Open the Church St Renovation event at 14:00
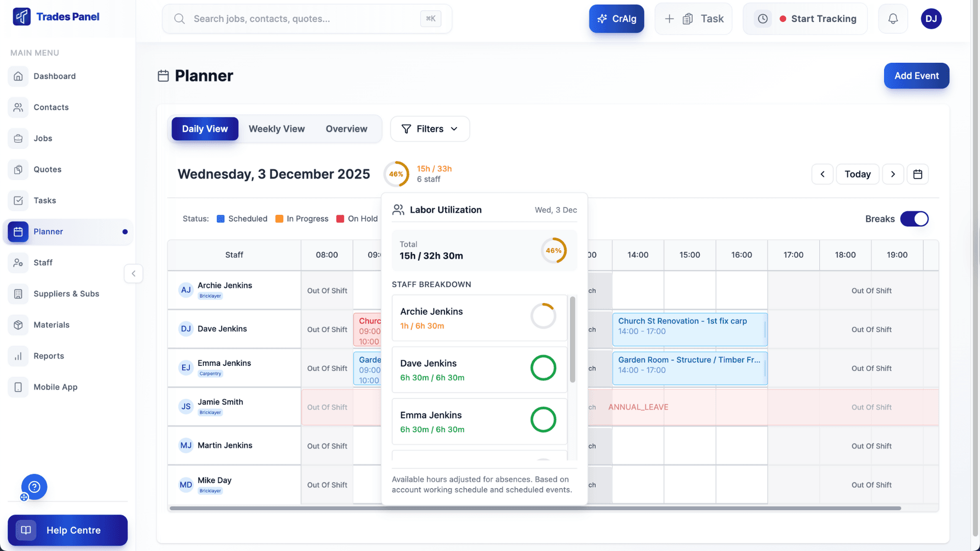The width and height of the screenshot is (980, 551). [689, 329]
